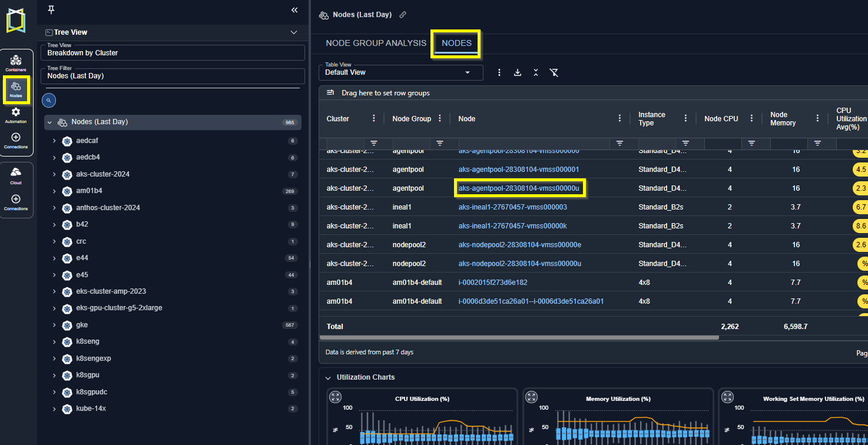Click the tree search magnifier icon

(49, 101)
